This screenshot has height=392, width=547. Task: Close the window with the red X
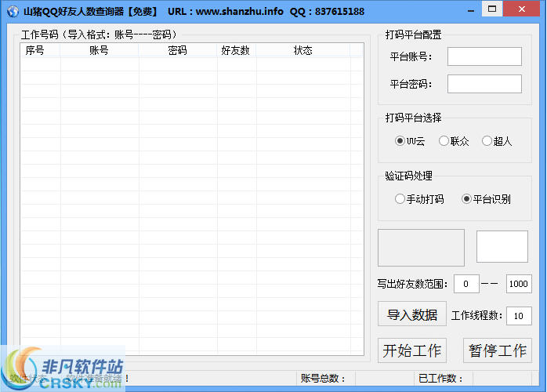coord(522,9)
